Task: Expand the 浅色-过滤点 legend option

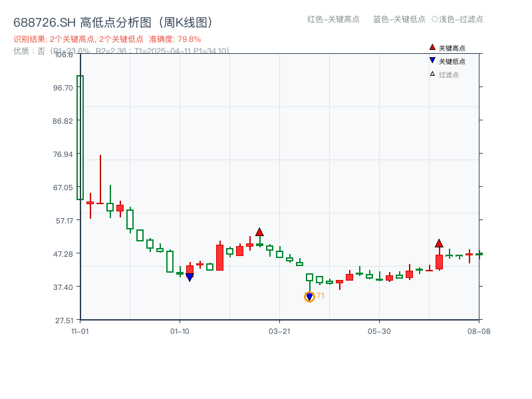Action: pos(461,19)
